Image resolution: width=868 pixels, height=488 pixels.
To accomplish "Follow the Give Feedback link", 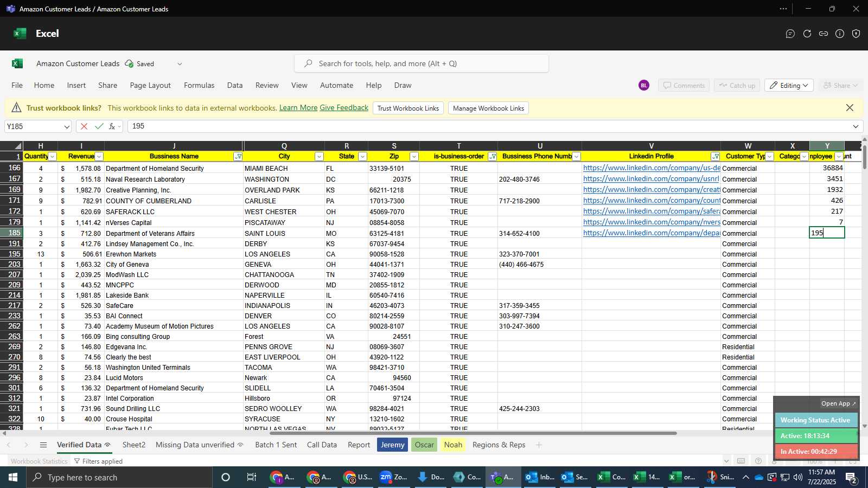I will point(344,107).
